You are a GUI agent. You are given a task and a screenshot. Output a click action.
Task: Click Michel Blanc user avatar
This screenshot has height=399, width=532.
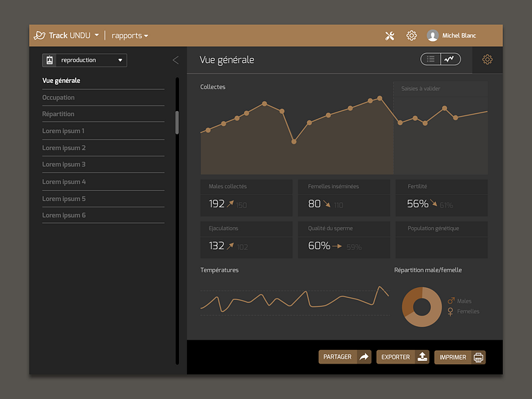click(432, 35)
